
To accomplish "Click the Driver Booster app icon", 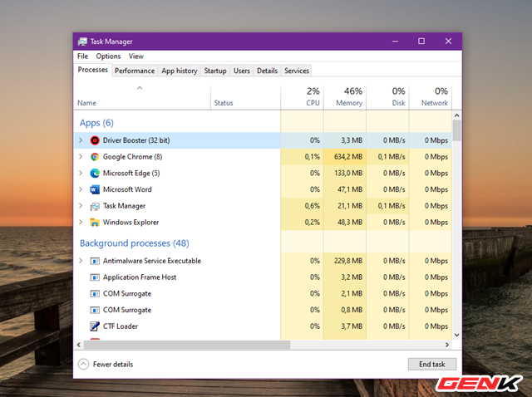I will 95,140.
